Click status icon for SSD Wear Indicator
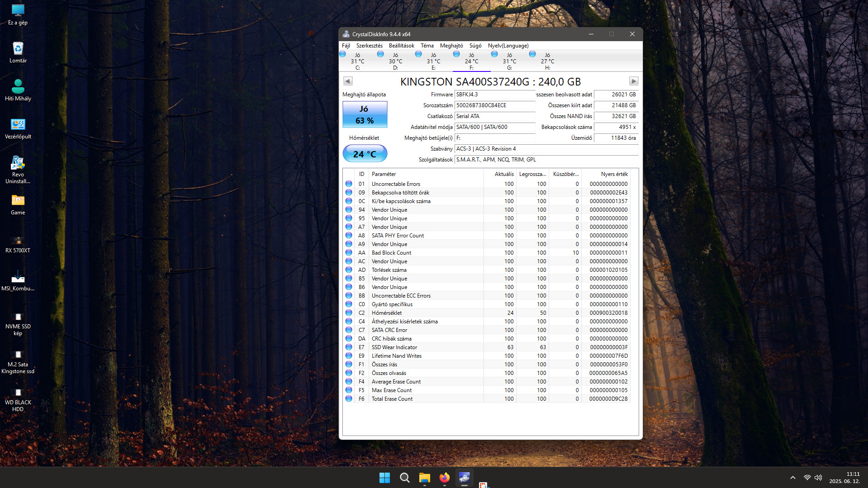This screenshot has height=488, width=868. [x=349, y=347]
